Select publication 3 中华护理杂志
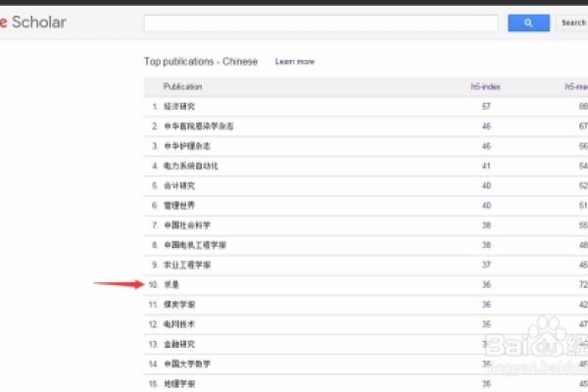This screenshot has width=588, height=392. coord(187,146)
